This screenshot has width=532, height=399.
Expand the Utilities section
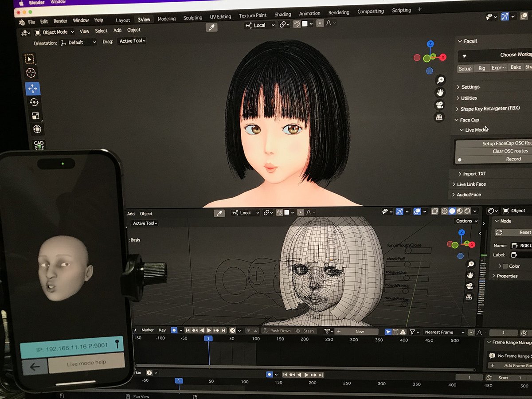pyautogui.click(x=466, y=98)
